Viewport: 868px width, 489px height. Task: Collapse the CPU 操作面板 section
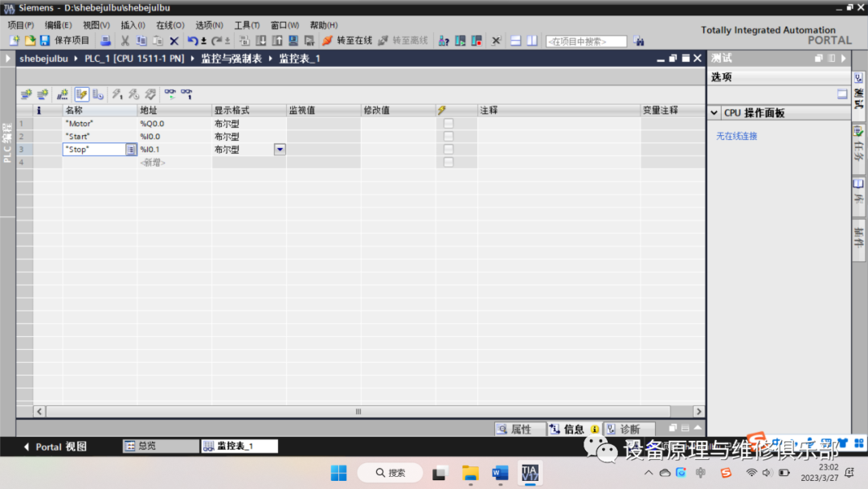[x=715, y=112]
